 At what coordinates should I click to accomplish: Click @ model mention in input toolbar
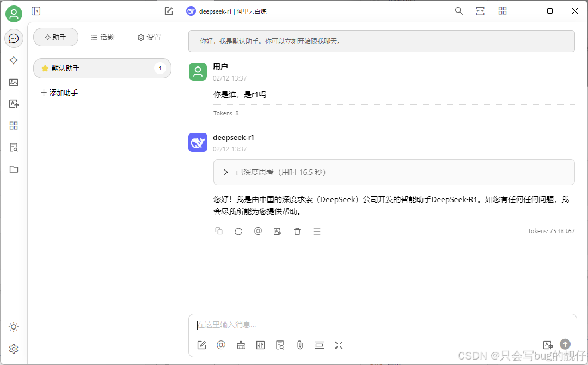coord(221,345)
